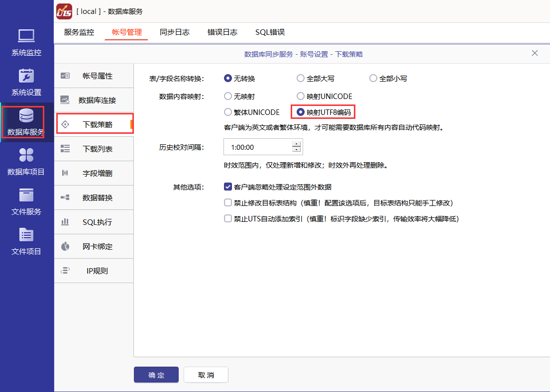The width and height of the screenshot is (550, 392).
Task: Open 下载列表 settings page
Action: [x=94, y=149]
